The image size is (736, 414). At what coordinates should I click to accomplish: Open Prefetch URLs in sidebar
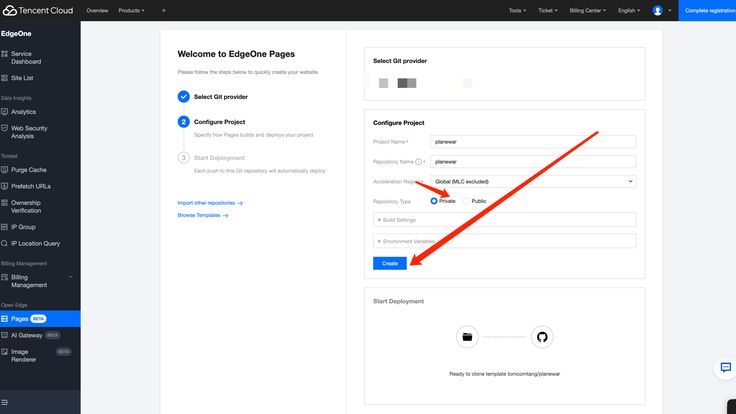pos(31,186)
